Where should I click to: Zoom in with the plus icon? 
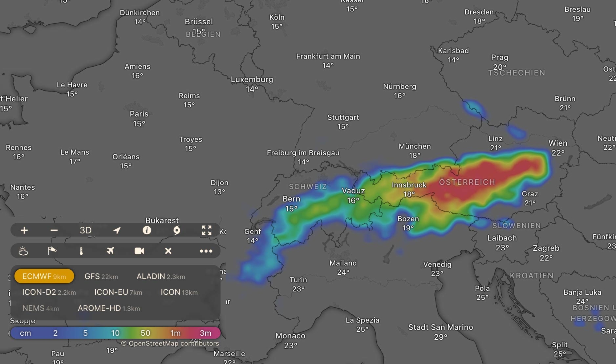(24, 230)
